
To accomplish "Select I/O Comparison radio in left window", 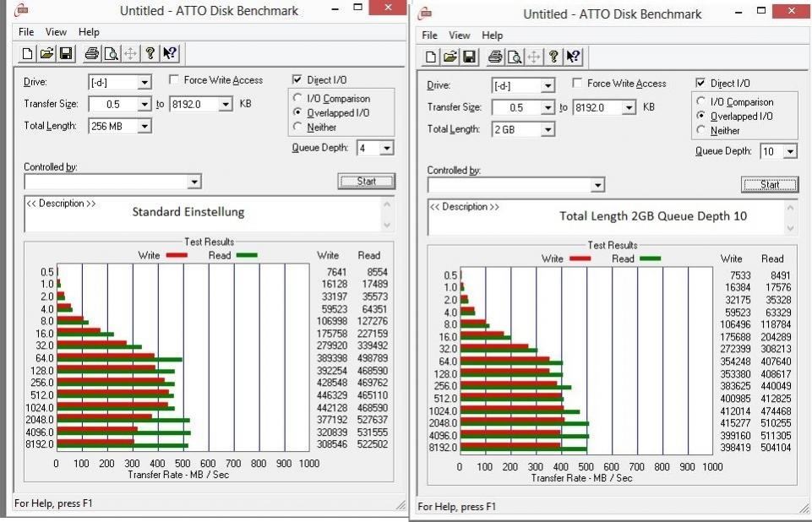I will (x=297, y=98).
